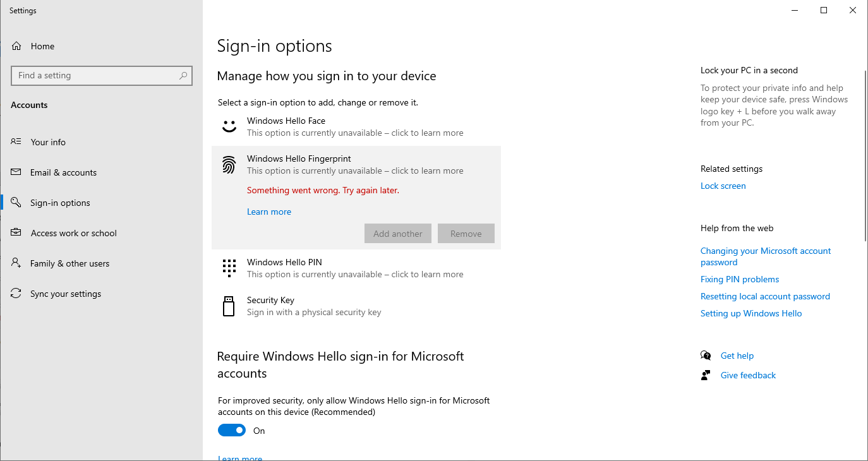Click the Get help chat icon
The width and height of the screenshot is (868, 461).
point(706,356)
